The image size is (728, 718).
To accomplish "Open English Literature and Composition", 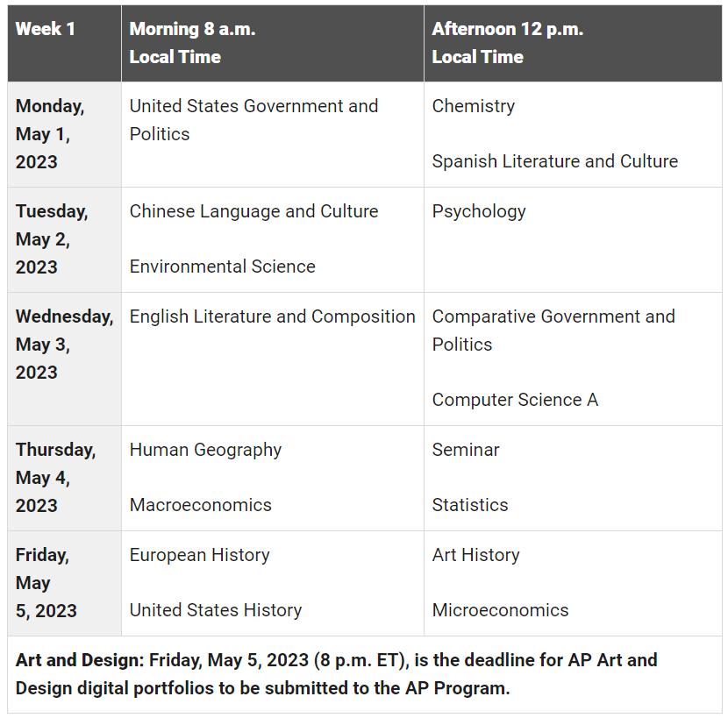I will point(272,316).
